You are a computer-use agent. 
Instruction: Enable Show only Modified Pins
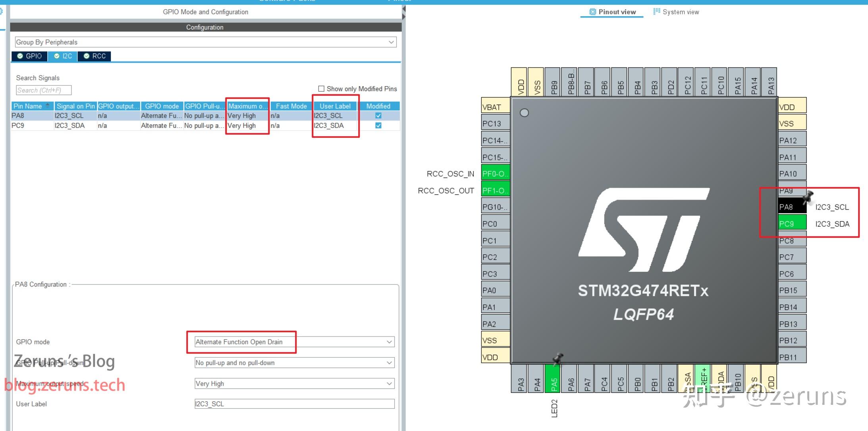(x=321, y=89)
